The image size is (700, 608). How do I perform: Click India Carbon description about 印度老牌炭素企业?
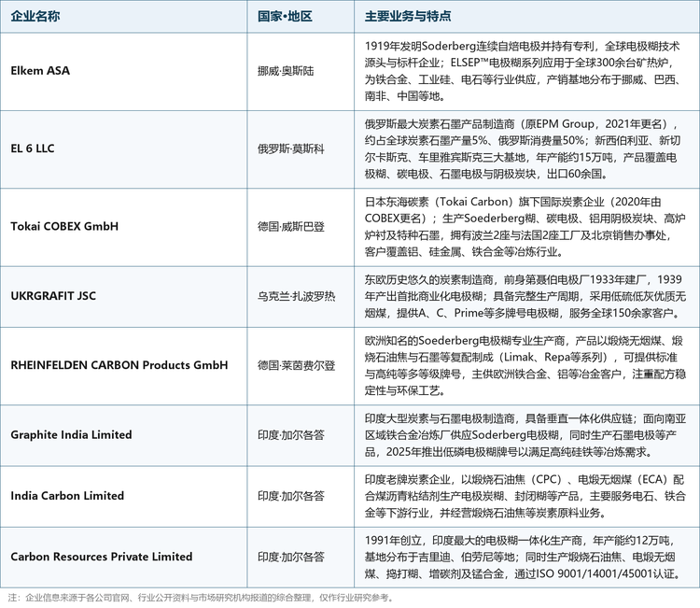pos(525,496)
